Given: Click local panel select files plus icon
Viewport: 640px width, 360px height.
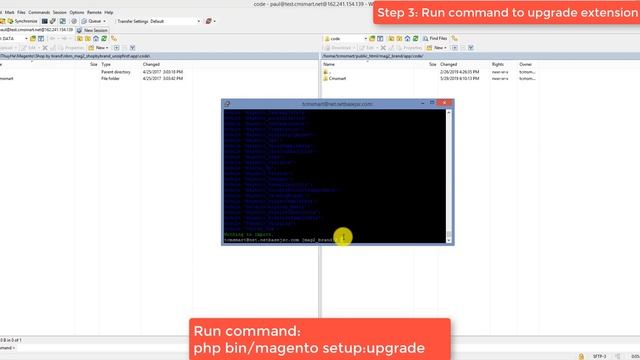Looking at the screenshot, I should [x=116, y=48].
